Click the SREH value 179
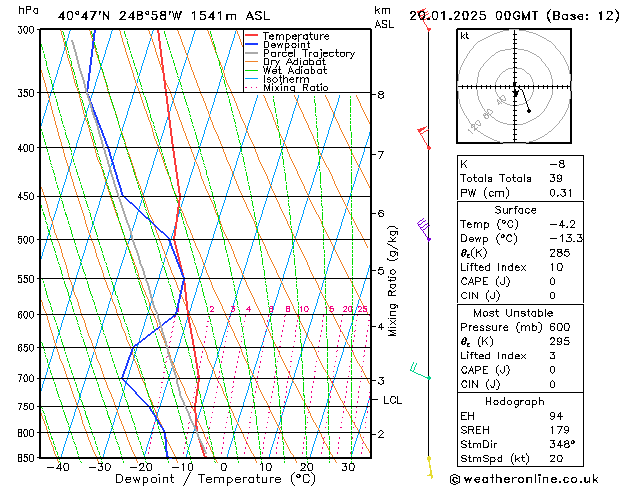This screenshot has height=486, width=629. point(560,430)
